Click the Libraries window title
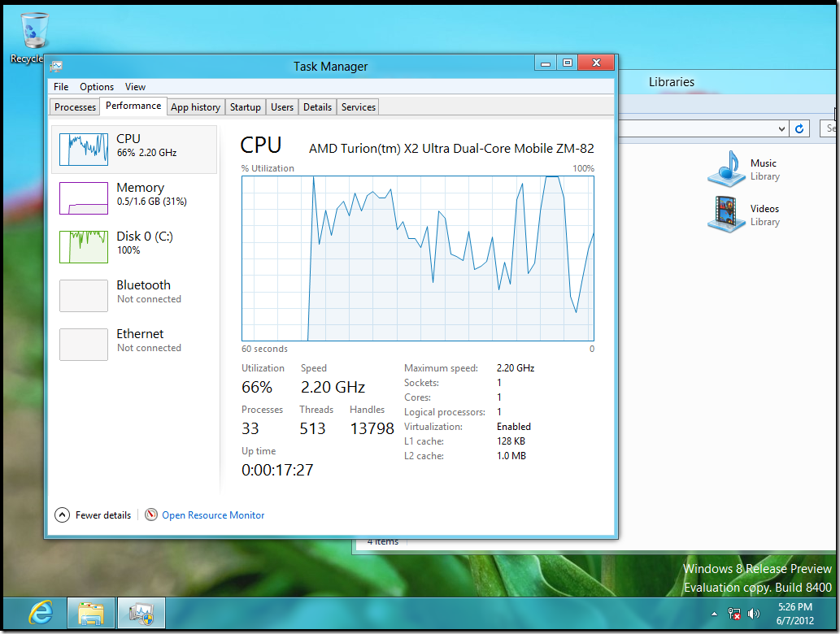Viewport: 840px width, 634px height. click(x=671, y=82)
